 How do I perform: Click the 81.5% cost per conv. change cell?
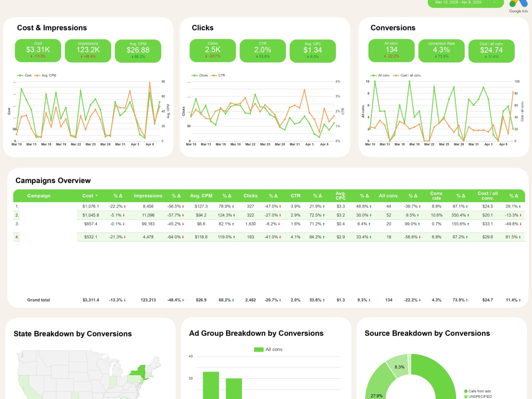[x=513, y=237]
